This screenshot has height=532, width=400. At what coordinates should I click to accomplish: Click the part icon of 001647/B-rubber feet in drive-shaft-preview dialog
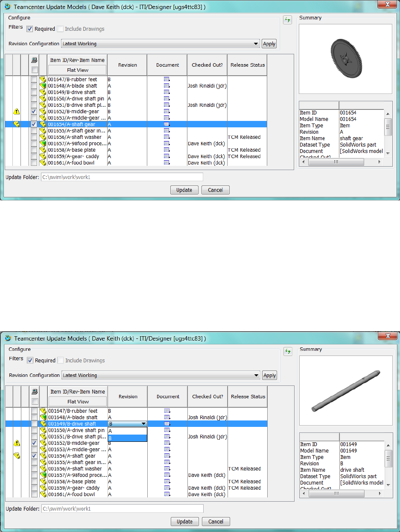[x=43, y=411]
